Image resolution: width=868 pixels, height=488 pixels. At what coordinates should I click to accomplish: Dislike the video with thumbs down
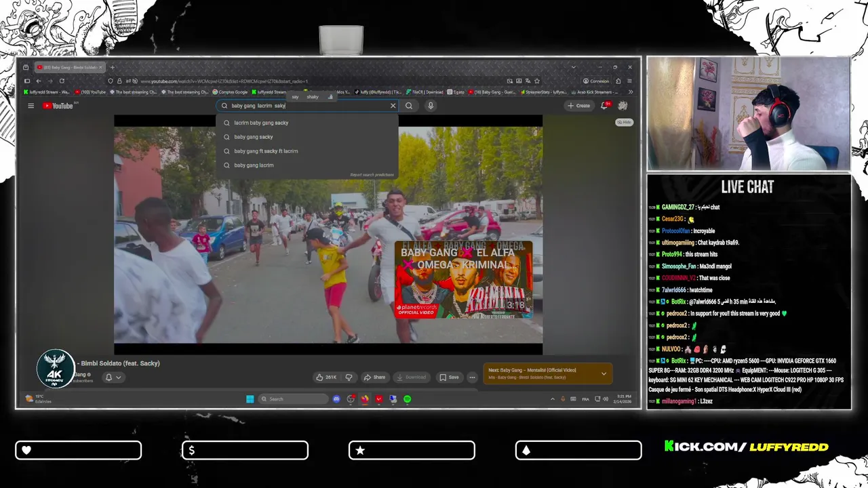(349, 378)
